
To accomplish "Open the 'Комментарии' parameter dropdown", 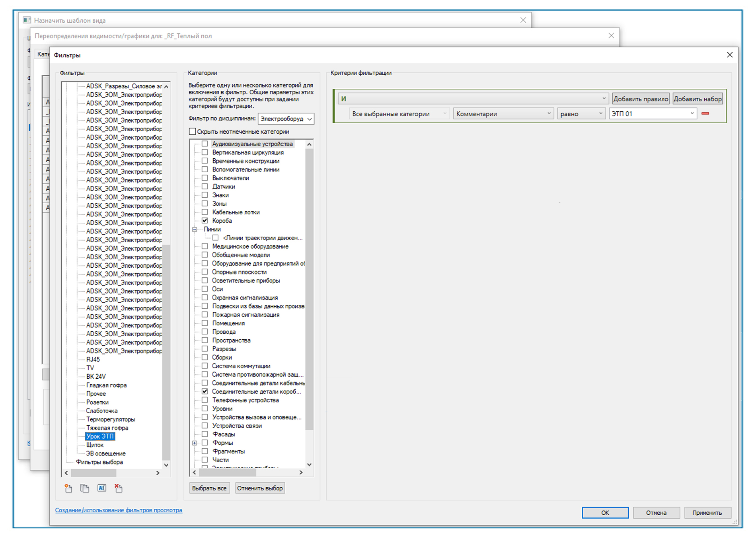I will click(x=503, y=114).
